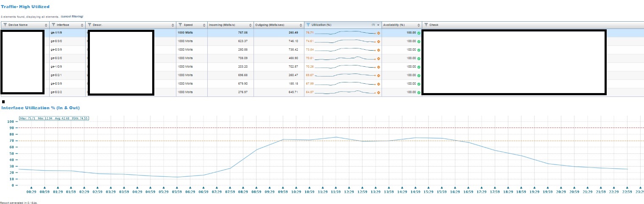644x204 pixels.
Task: Click the orange warning icon beside 73.54 utilization
Action: point(378,50)
